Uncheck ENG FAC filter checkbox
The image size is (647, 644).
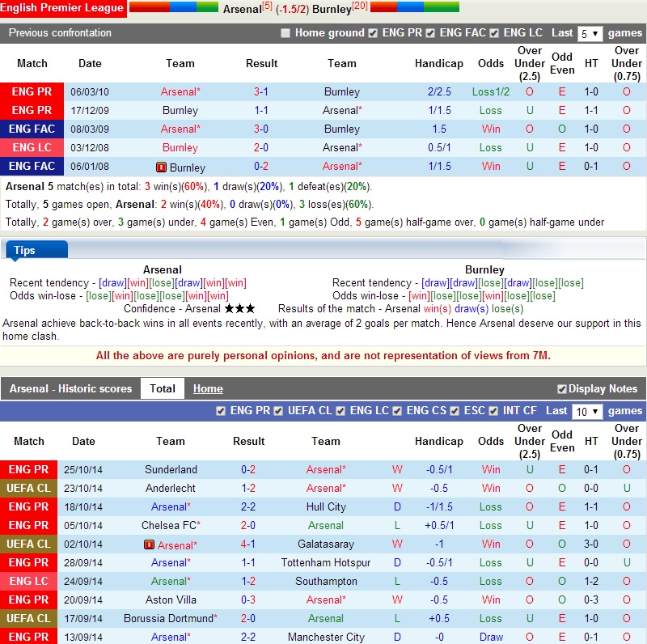[430, 33]
